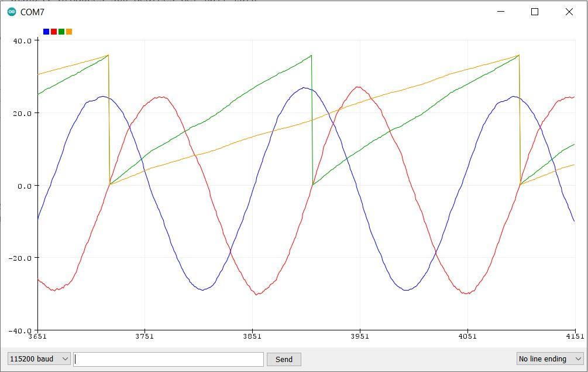Image resolution: width=588 pixels, height=372 pixels.
Task: Click the orange ramp signal peak
Action: [x=517, y=56]
